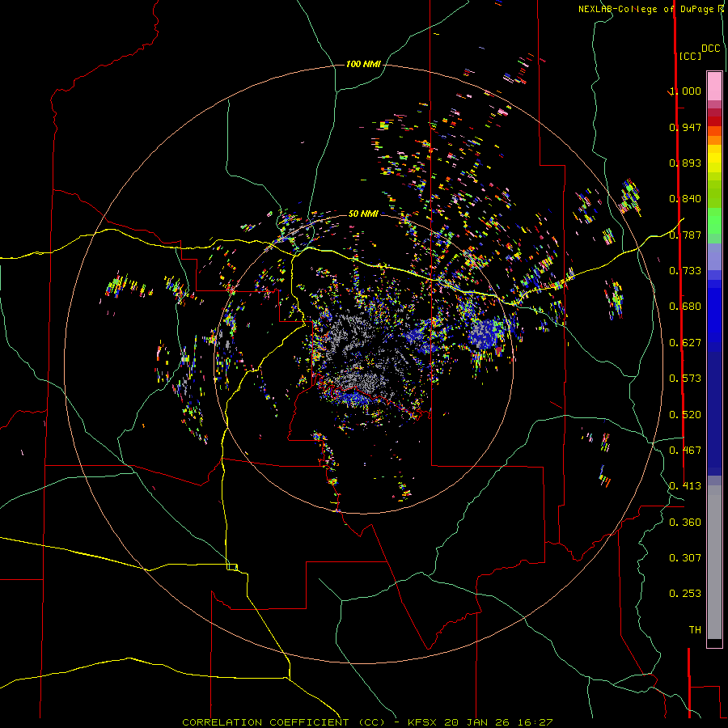
Task: Select the 0.733 legend value
Action: coord(685,271)
